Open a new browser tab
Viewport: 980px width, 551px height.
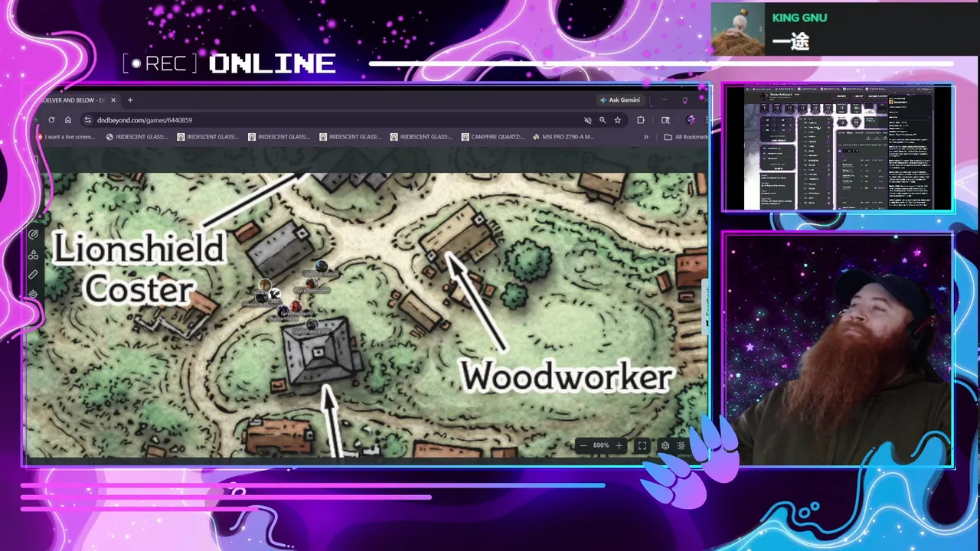(x=130, y=100)
